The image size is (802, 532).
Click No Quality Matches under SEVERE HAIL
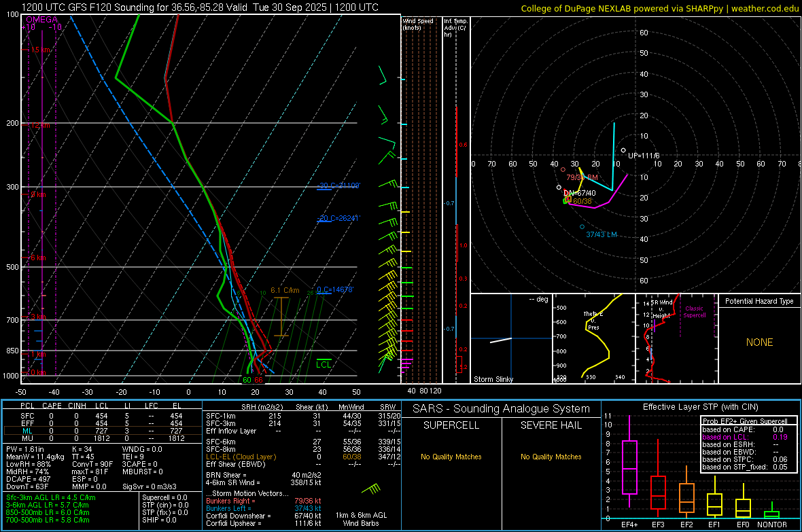pyautogui.click(x=551, y=457)
